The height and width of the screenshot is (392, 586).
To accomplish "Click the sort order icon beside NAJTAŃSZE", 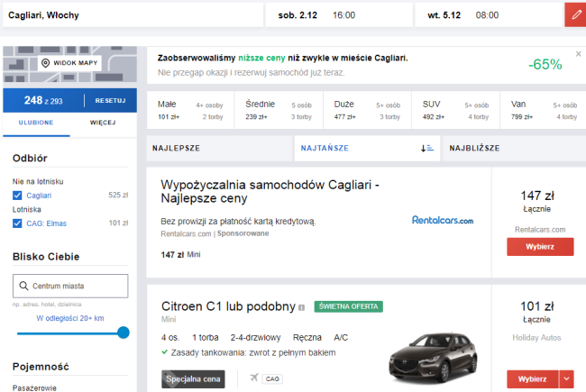I will click(427, 148).
